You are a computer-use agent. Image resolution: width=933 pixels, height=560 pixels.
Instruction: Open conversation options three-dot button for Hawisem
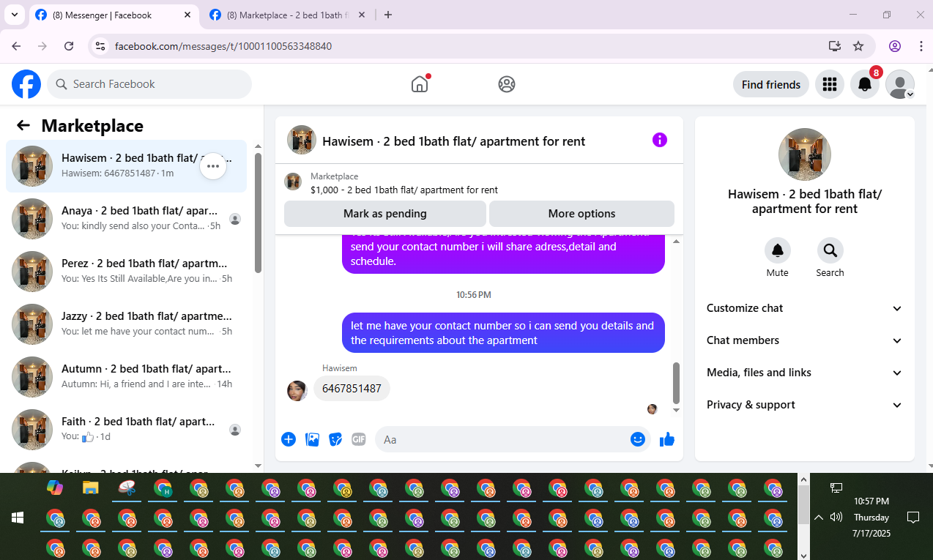point(213,166)
